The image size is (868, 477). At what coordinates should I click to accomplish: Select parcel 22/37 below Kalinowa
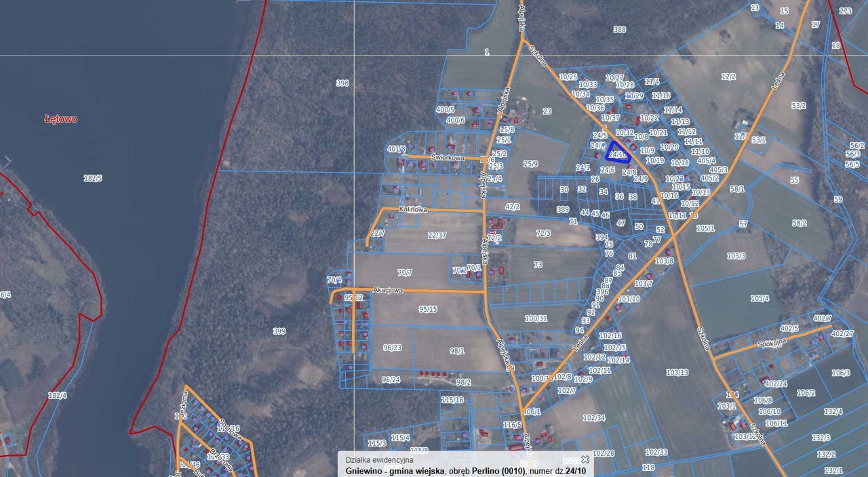pos(437,236)
